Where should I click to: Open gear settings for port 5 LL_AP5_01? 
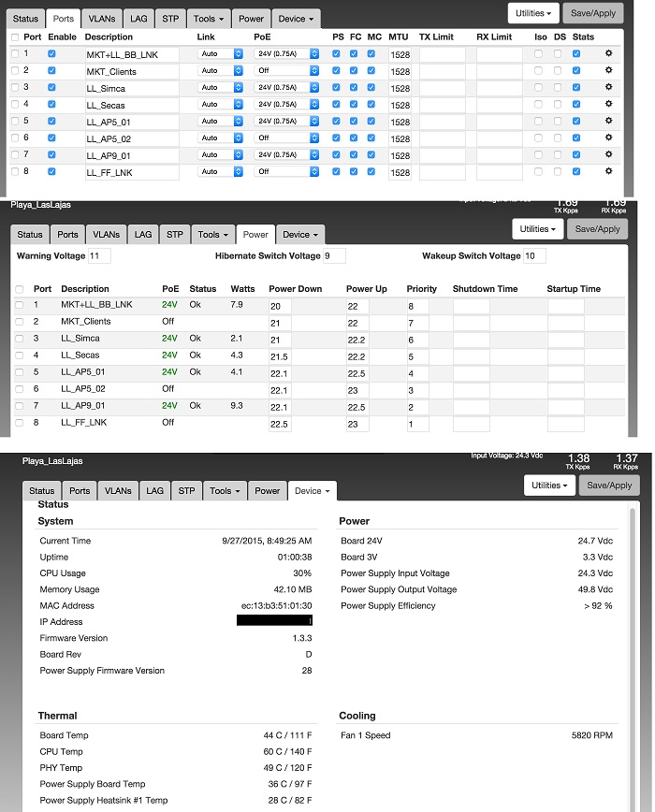coord(609,121)
